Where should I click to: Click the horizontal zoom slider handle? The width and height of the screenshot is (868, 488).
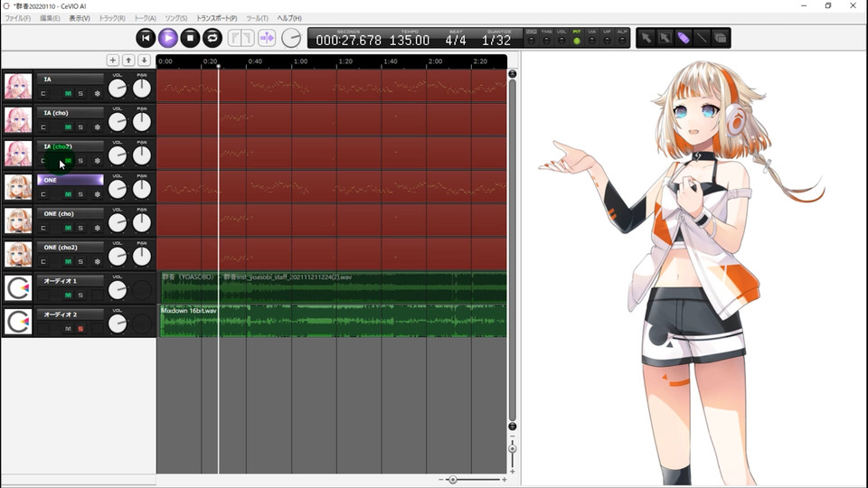(x=453, y=480)
